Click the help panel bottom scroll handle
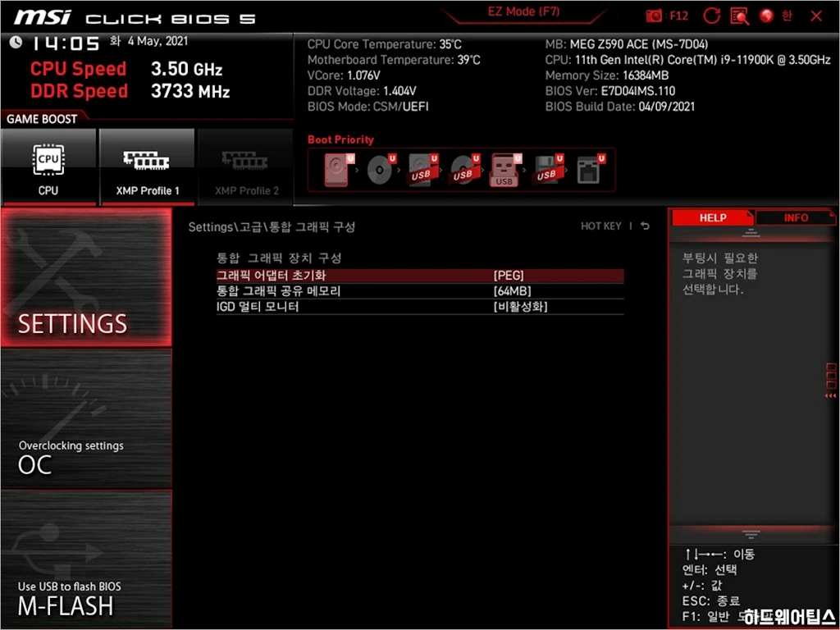840x630 pixels. [x=751, y=534]
